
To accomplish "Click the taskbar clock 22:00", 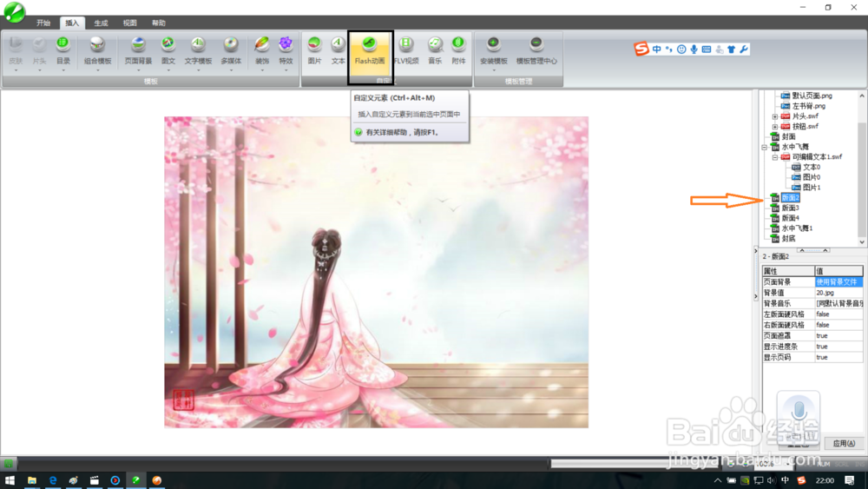I will (x=825, y=480).
